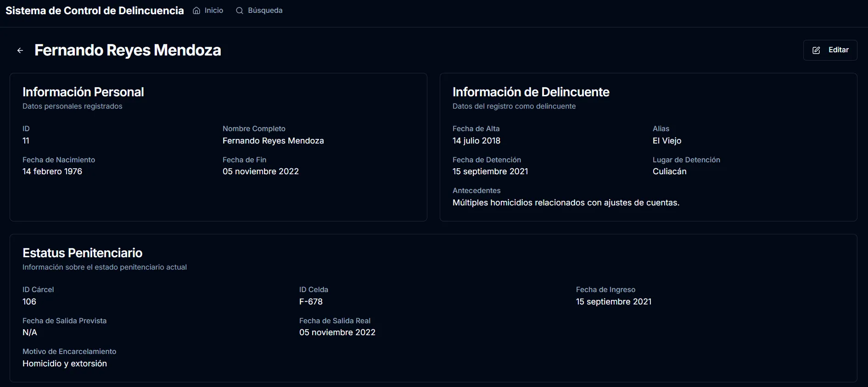Click the jail ID value 106
This screenshot has width=868, height=387.
[29, 302]
